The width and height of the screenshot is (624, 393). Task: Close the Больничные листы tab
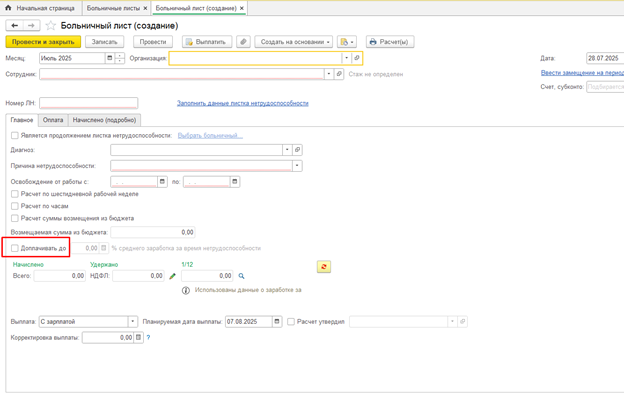145,8
